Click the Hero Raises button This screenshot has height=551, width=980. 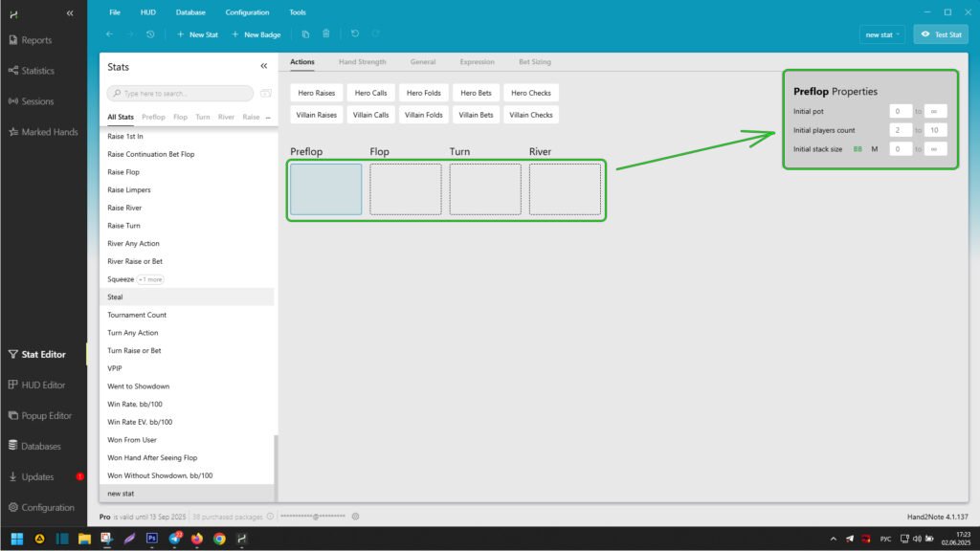click(x=317, y=93)
